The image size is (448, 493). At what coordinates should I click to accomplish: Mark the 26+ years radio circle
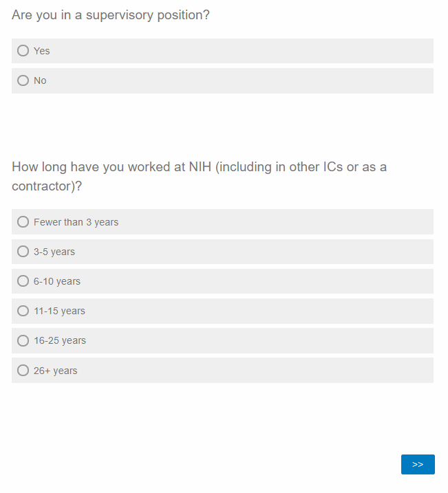[23, 371]
